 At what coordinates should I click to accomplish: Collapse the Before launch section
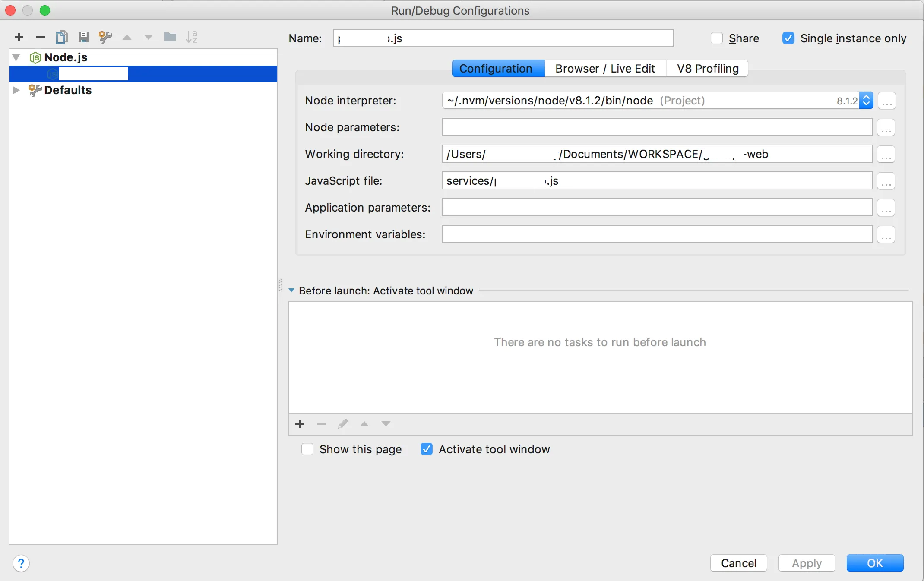291,290
